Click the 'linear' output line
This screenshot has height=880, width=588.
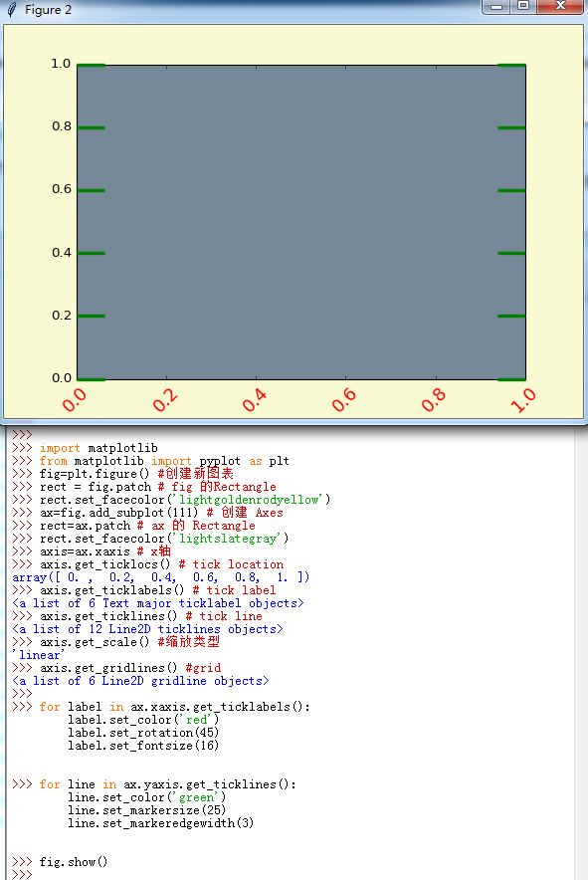(x=39, y=655)
